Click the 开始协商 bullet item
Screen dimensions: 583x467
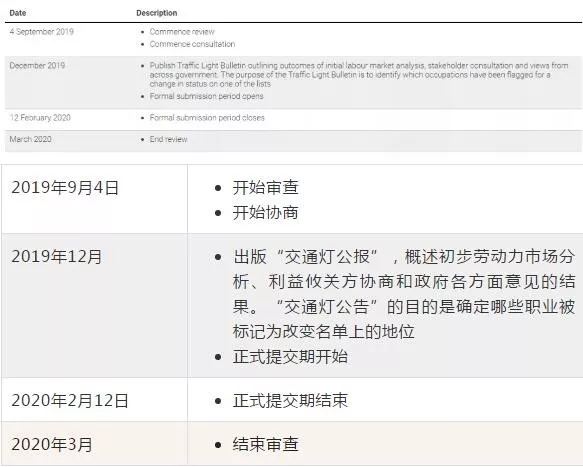click(265, 213)
